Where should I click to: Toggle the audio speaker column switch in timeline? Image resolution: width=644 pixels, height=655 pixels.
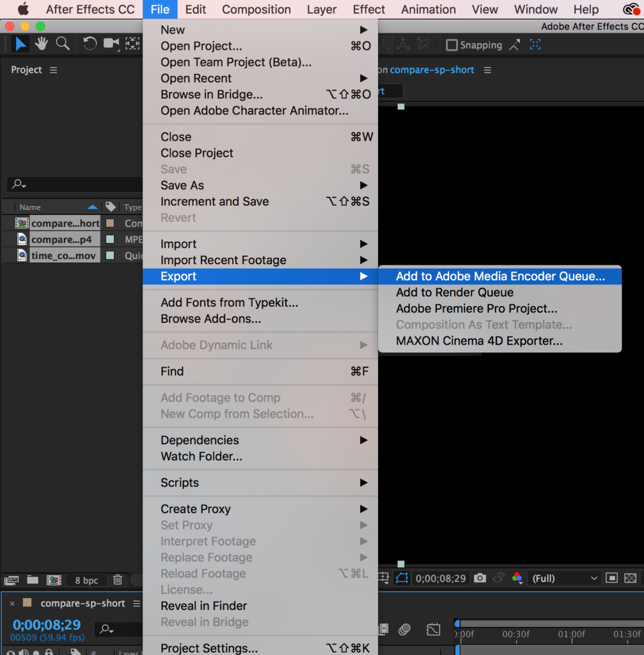pos(24,652)
